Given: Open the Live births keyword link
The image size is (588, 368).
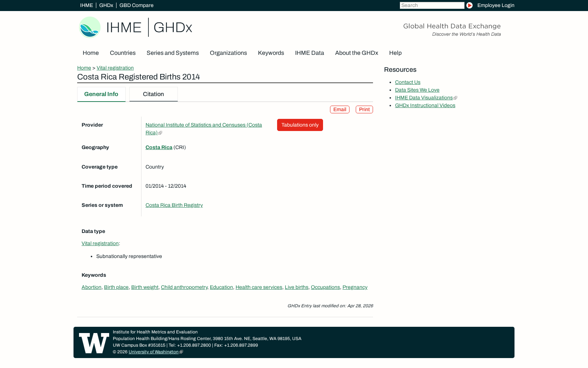Looking at the screenshot, I should point(297,287).
